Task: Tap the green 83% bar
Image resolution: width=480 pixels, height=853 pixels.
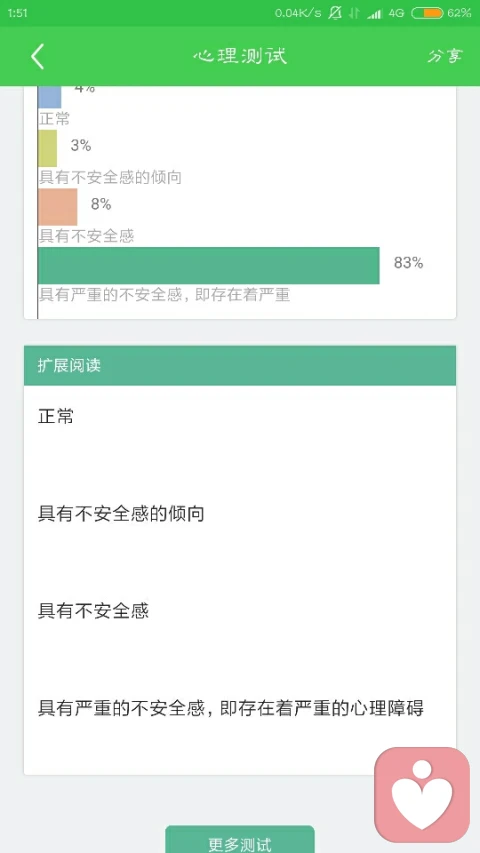Action: coord(208,265)
